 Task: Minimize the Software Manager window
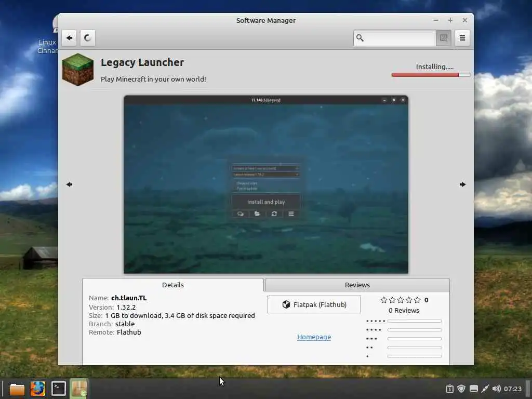coord(436,20)
